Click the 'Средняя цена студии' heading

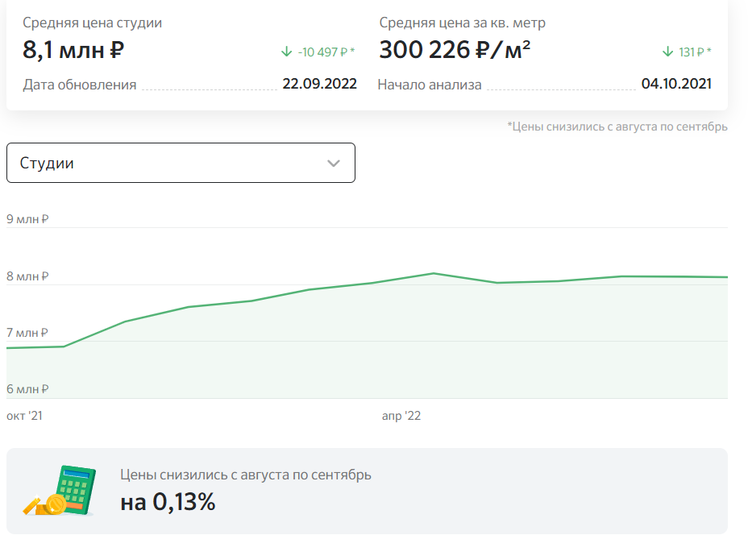tap(92, 23)
